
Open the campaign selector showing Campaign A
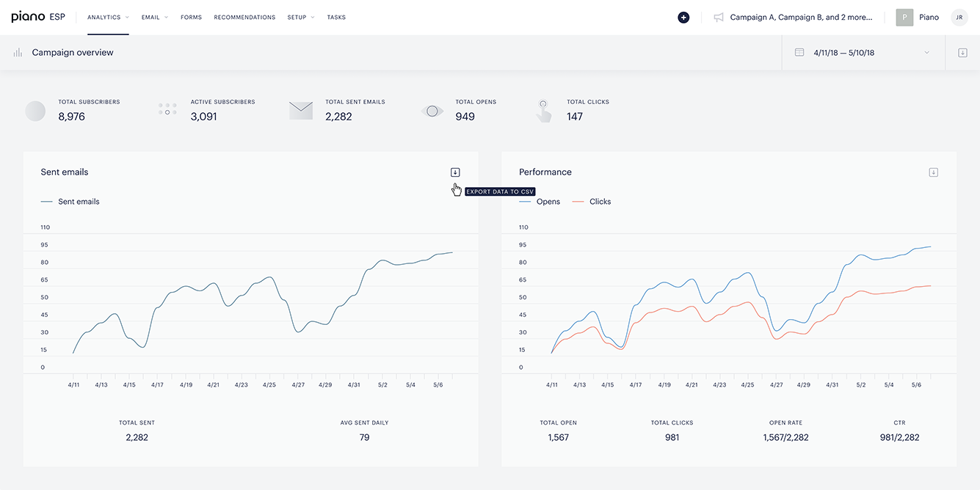coord(801,18)
